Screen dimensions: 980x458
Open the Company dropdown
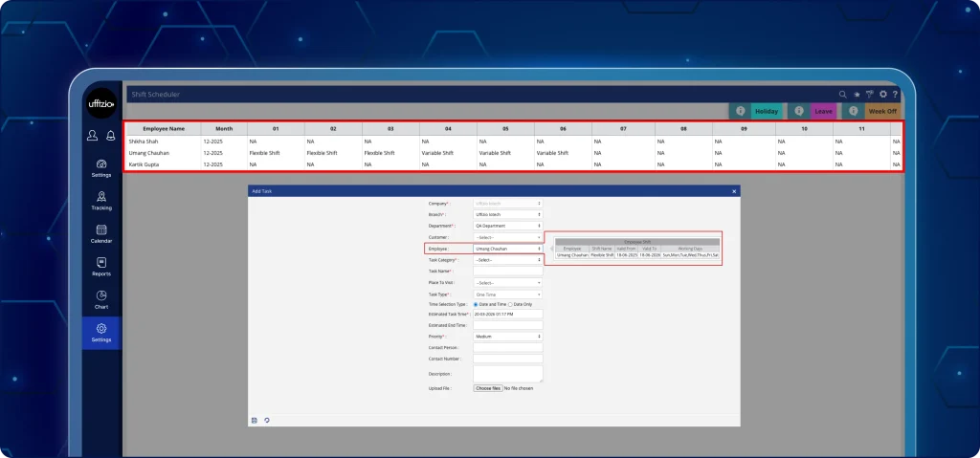(508, 203)
